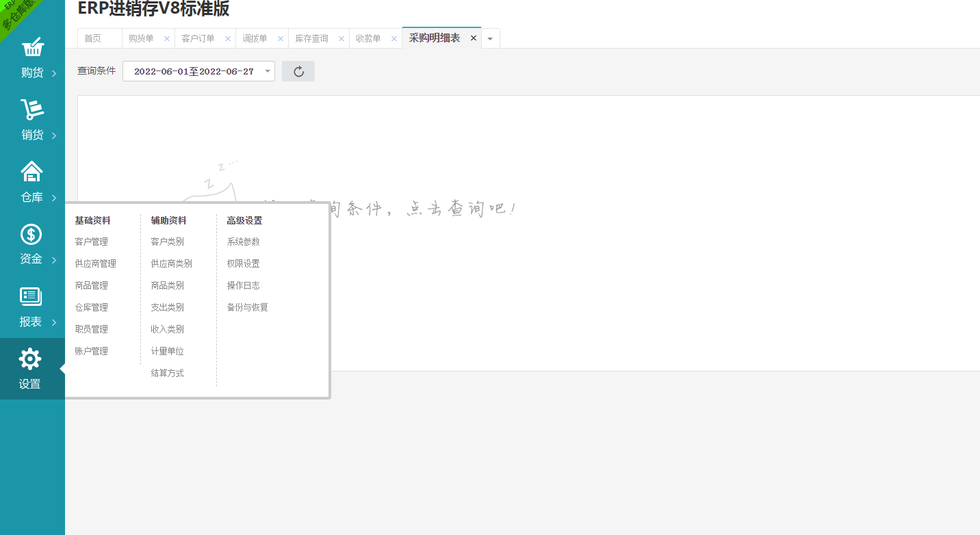Switch to the 库存查询 tab
This screenshot has width=980, height=535.
pos(311,39)
